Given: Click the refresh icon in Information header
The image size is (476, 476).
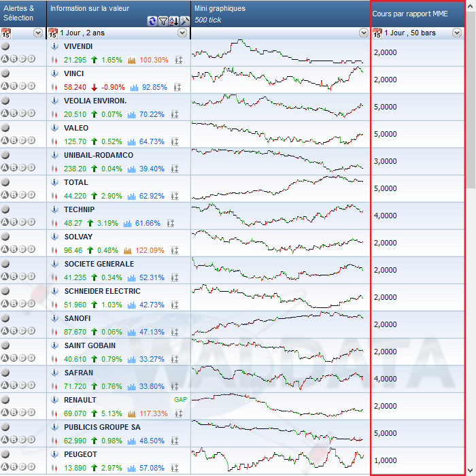Looking at the screenshot, I should (152, 21).
